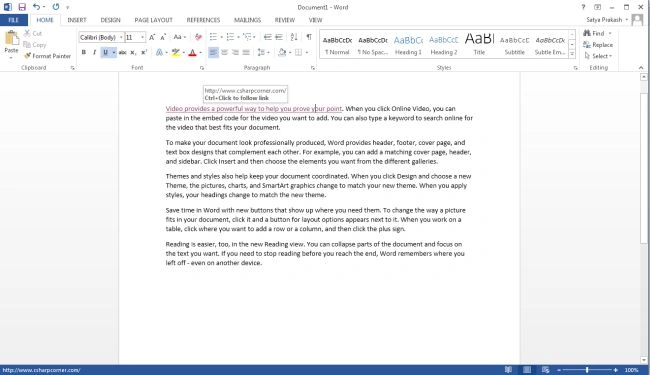Increase paragraph indent
Screen dimensions: 650x375
279,37
